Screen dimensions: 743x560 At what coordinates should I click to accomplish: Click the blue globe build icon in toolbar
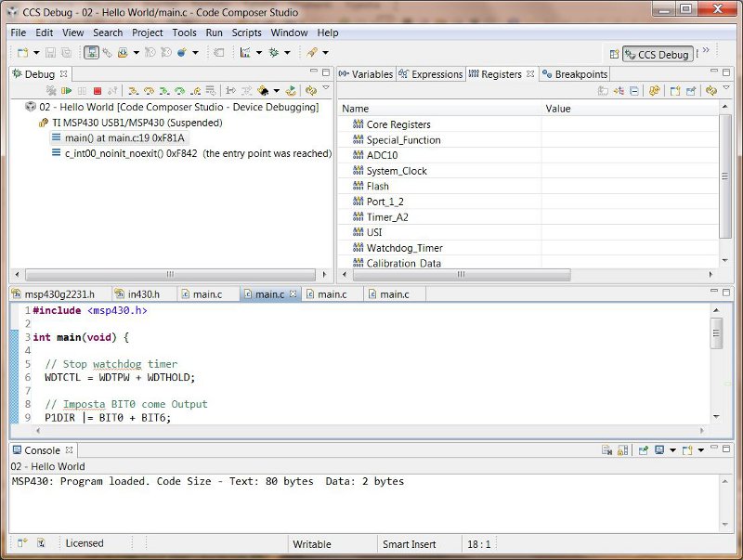click(181, 53)
